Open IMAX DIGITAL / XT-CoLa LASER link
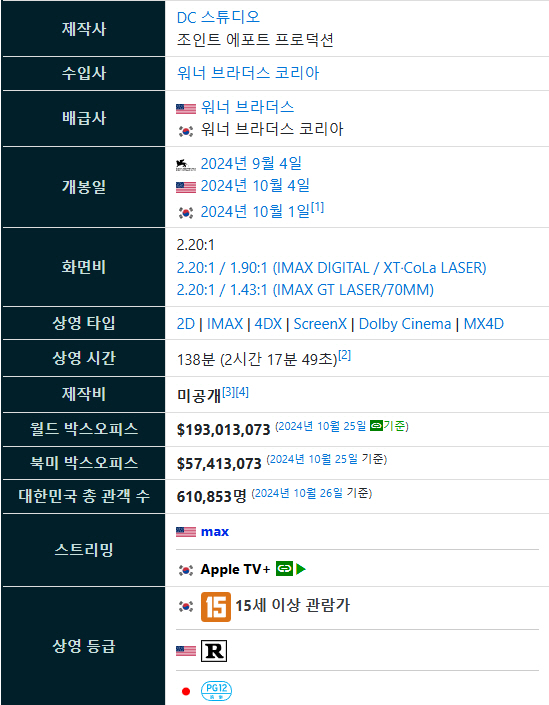The width and height of the screenshot is (549, 705). click(x=331, y=268)
